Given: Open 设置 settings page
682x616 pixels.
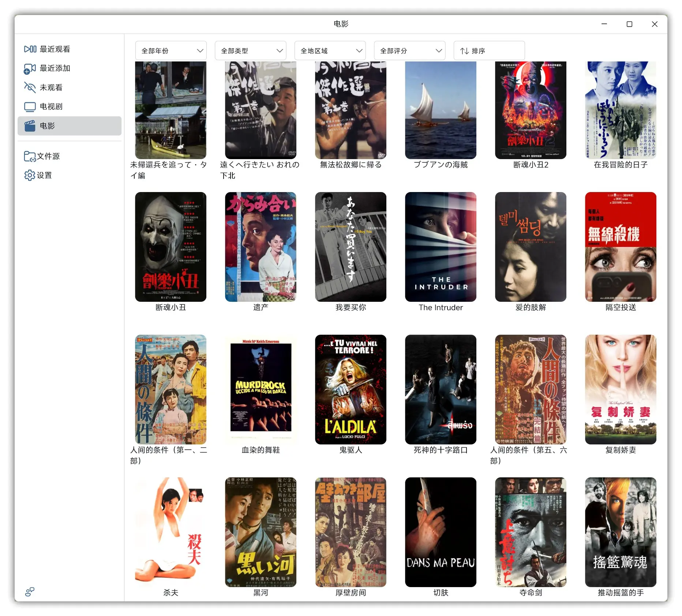Looking at the screenshot, I should pos(69,175).
